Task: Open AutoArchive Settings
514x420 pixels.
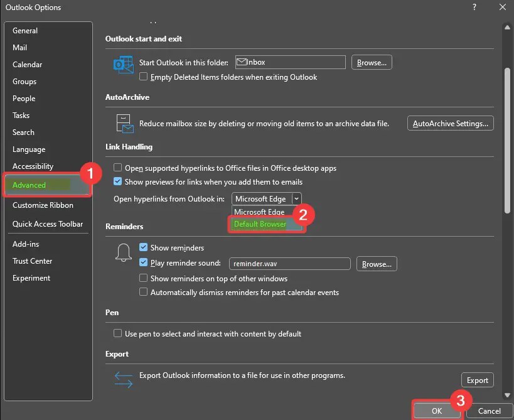Action: pyautogui.click(x=451, y=123)
